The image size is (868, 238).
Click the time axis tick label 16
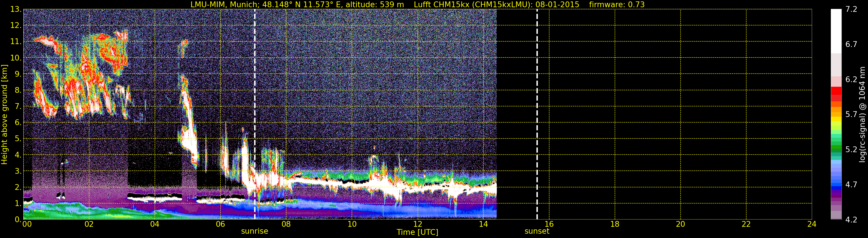pyautogui.click(x=549, y=224)
